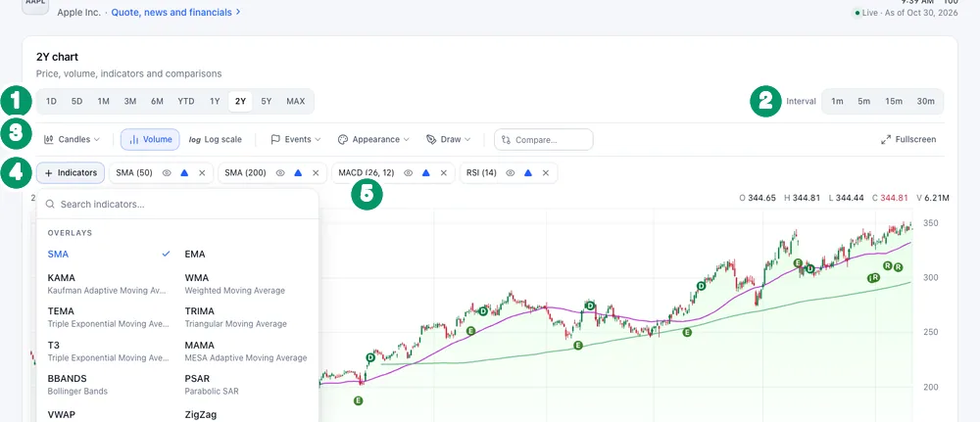Screen dimensions: 980x422
Task: Remove the SMA (50) indicator
Action: 202,173
